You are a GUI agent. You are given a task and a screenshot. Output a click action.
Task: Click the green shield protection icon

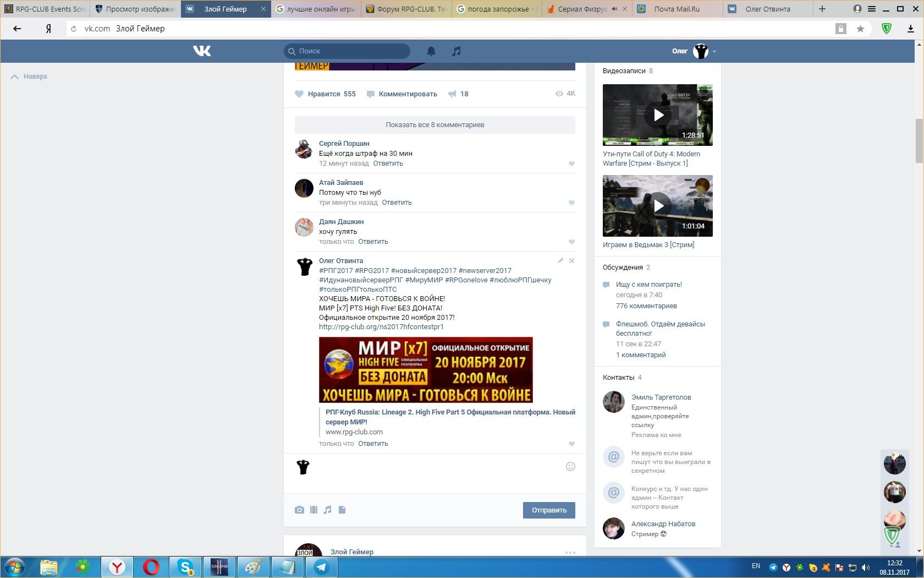click(887, 29)
